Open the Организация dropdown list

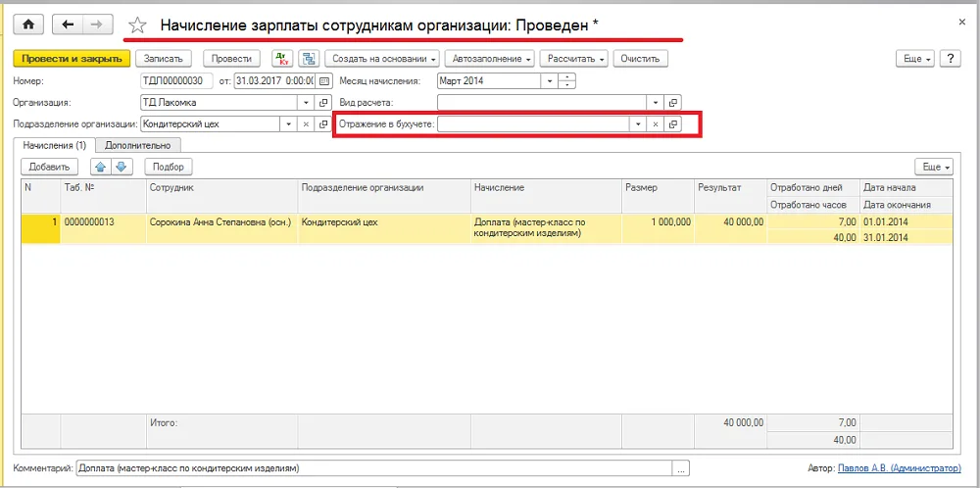tap(306, 103)
